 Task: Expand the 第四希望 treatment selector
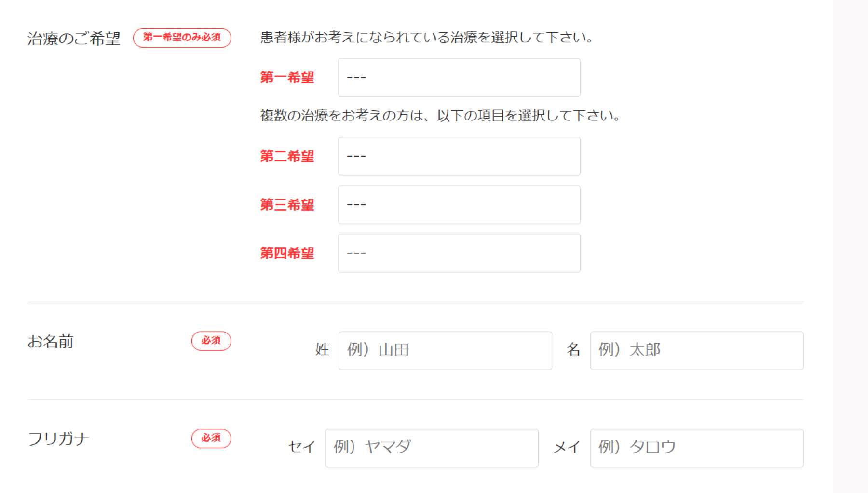click(x=459, y=253)
